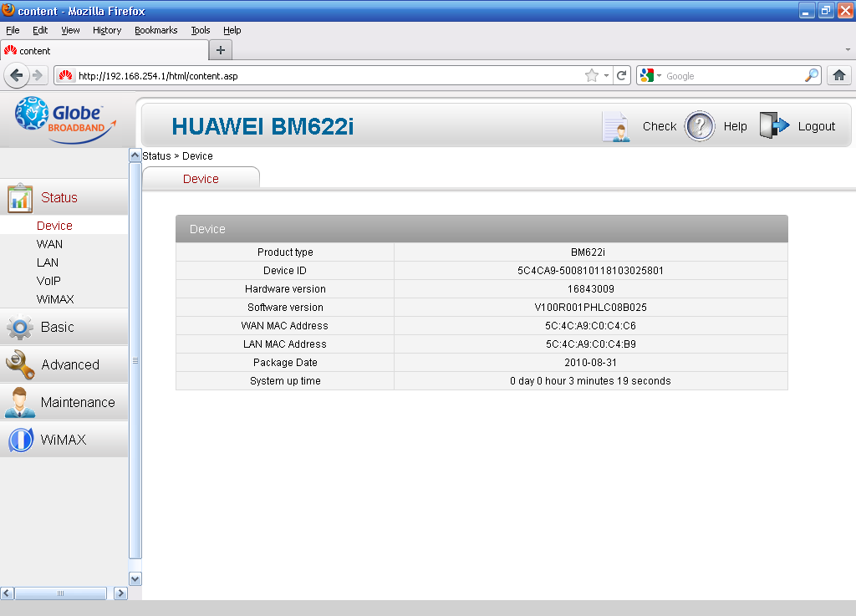
Task: Click the Maintenance person icon
Action: click(x=20, y=402)
